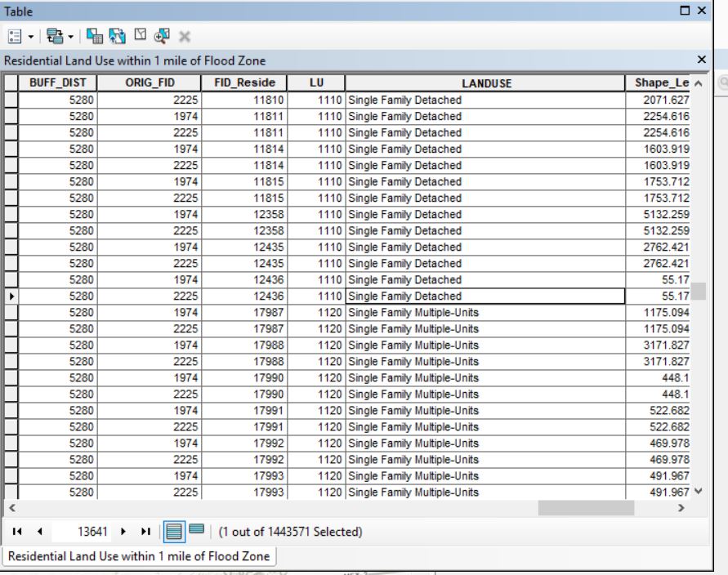
Task: Go to the first record
Action: 17,532
